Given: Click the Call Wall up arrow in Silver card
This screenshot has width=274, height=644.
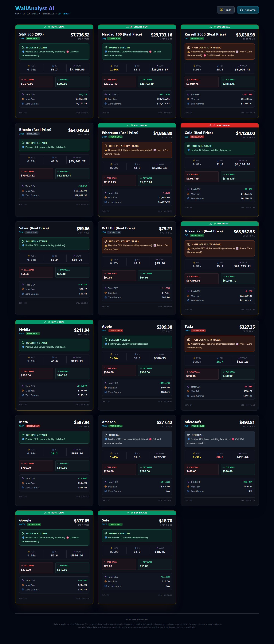Looking at the screenshot, I should click(22, 270).
